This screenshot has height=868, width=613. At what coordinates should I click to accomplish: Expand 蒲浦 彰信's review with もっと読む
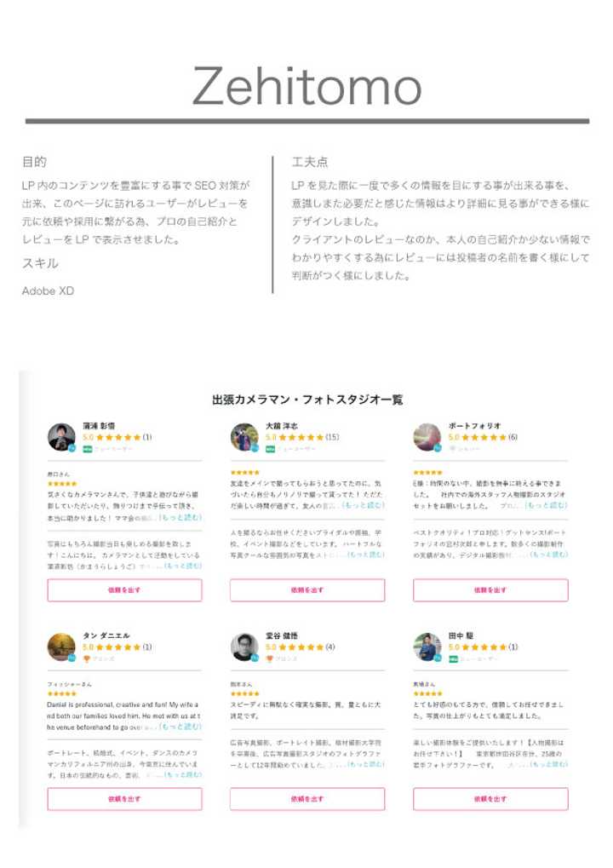click(x=179, y=517)
